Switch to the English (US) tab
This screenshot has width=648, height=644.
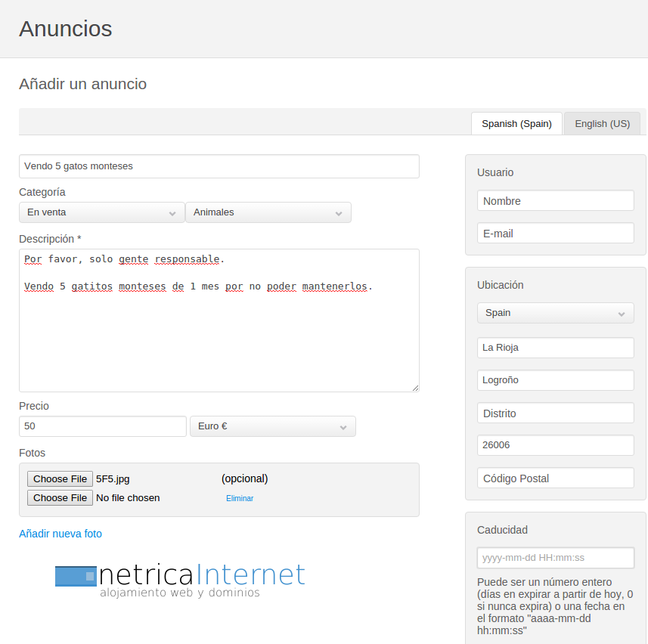[x=602, y=123]
